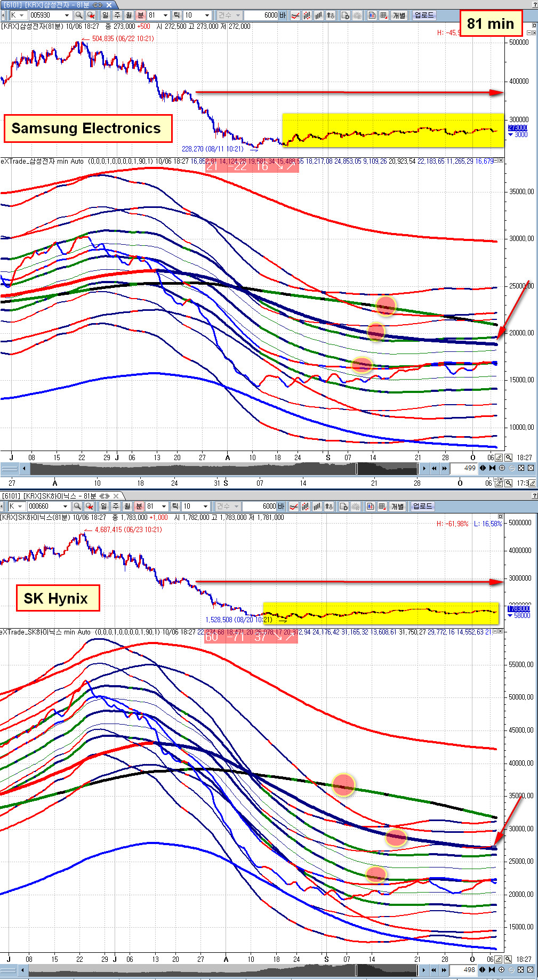Select the 월 (monthly) period in Samsung toolbar
The image size is (538, 980).
point(129,15)
